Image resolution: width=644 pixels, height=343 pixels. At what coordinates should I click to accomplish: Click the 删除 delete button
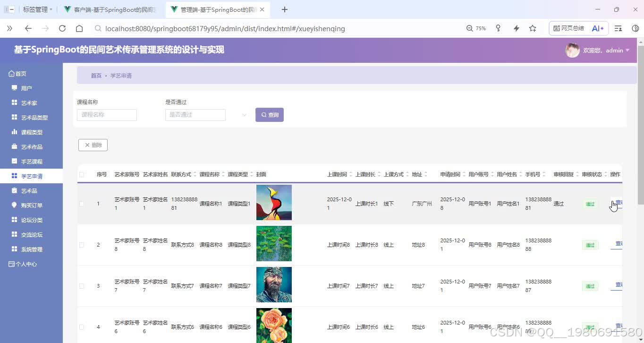click(93, 145)
